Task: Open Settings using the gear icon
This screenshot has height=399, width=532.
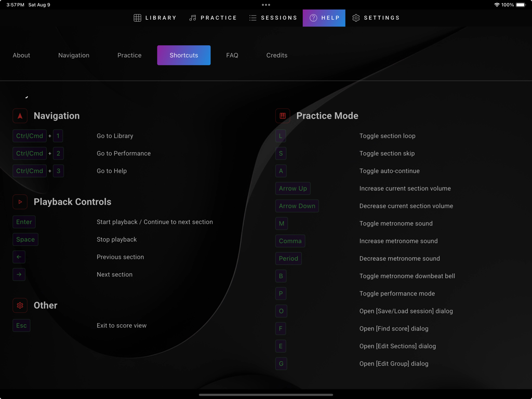Action: 356,17
